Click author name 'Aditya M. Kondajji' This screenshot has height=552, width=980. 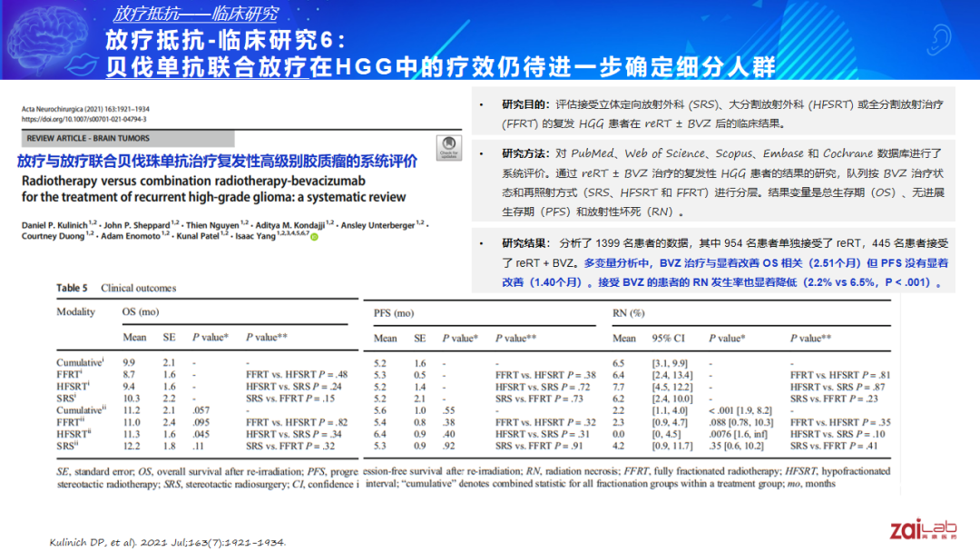coord(290,225)
